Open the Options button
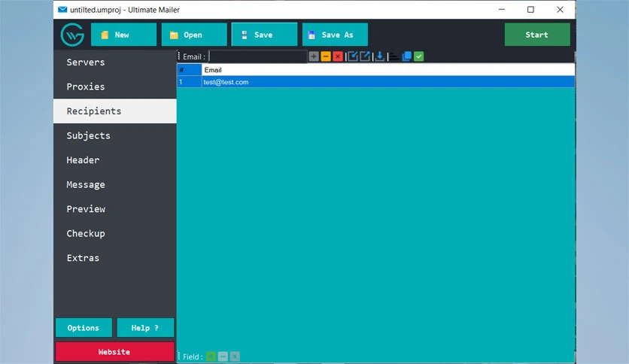Image resolution: width=629 pixels, height=364 pixels. click(x=84, y=328)
